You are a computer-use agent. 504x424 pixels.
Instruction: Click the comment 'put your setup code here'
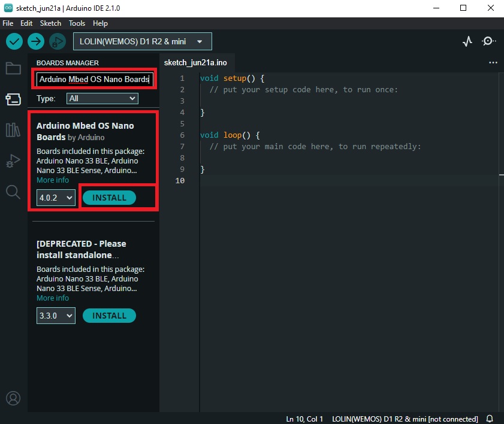(x=304, y=90)
